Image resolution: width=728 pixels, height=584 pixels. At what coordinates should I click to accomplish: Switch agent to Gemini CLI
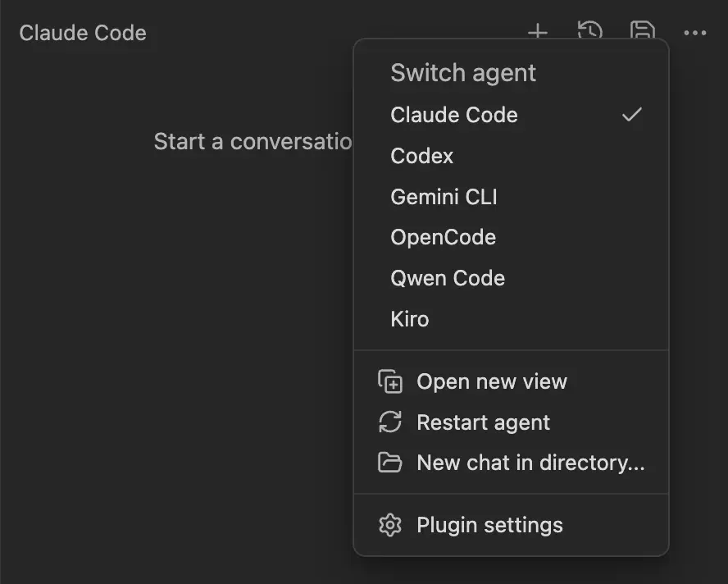(x=511, y=197)
